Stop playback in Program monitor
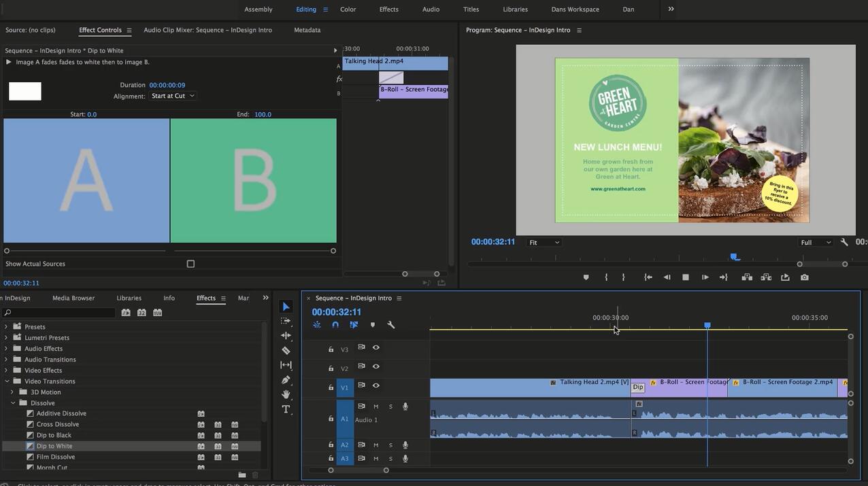Image resolution: width=868 pixels, height=486 pixels. pyautogui.click(x=686, y=277)
